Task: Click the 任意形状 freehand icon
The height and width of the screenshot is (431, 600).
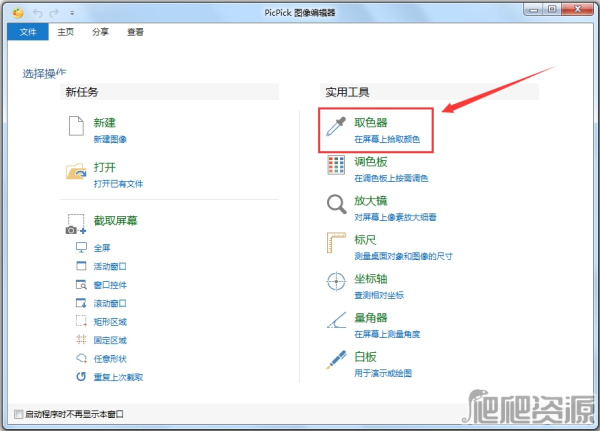Action: click(81, 358)
